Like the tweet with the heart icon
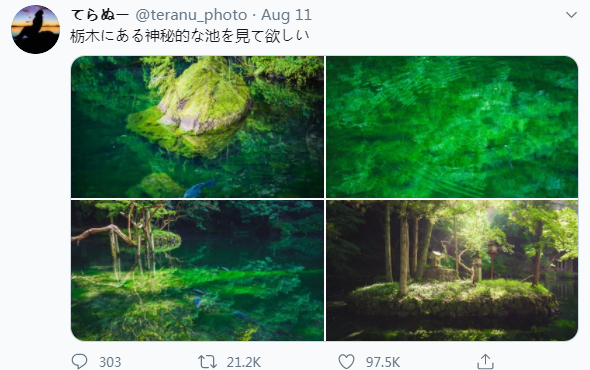This screenshot has width=590, height=370. (x=346, y=362)
